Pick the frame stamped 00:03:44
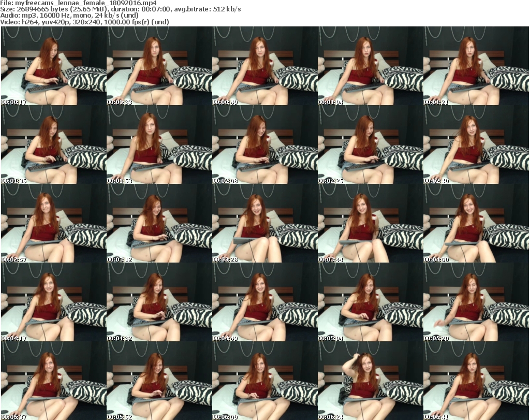The width and height of the screenshot is (530, 420). [371, 223]
